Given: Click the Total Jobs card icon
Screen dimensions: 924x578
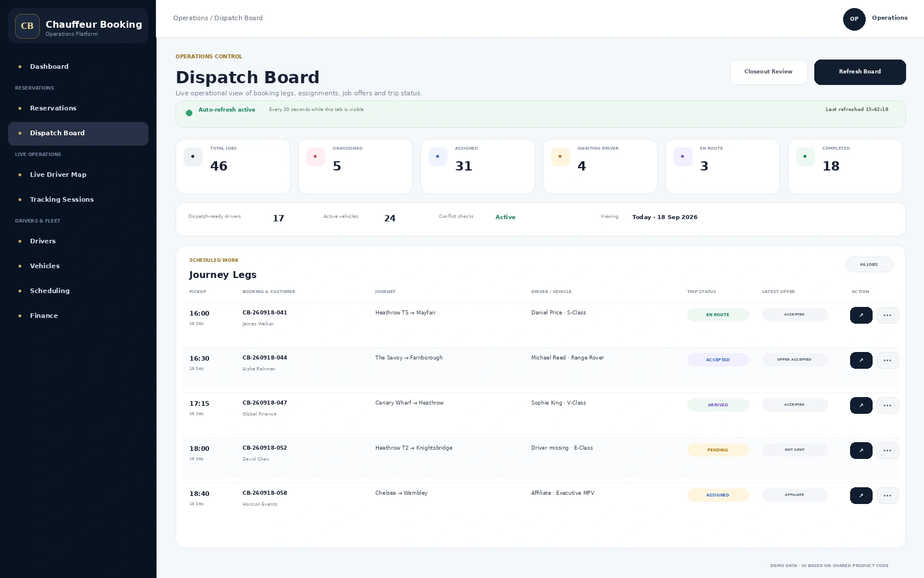Looking at the screenshot, I should click(x=193, y=157).
